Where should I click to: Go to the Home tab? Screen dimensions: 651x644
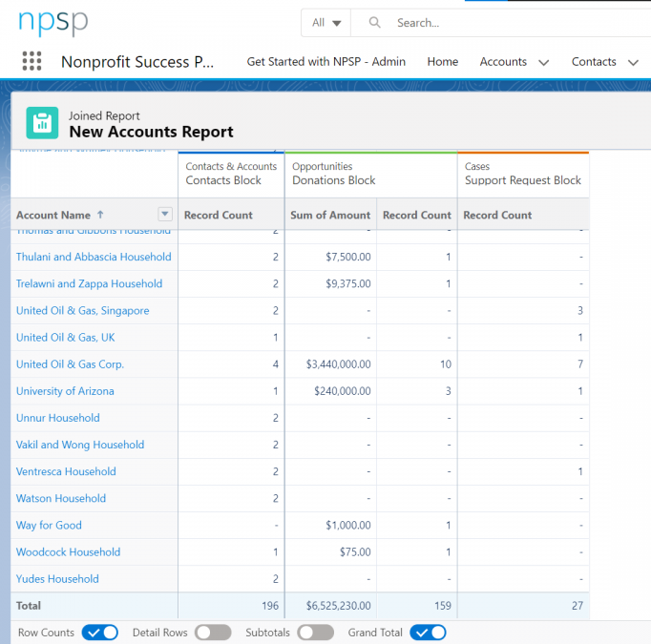pos(443,61)
